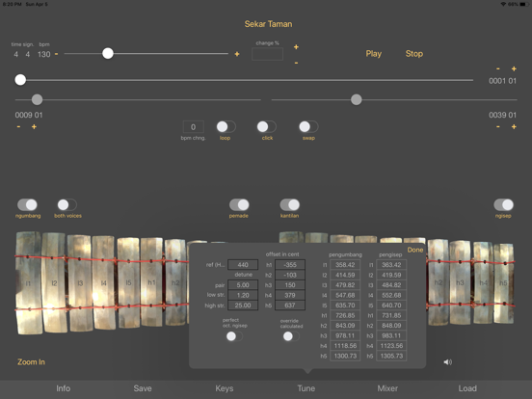Select the ref Hz 440 field
Image resolution: width=532 pixels, height=399 pixels.
pyautogui.click(x=243, y=265)
